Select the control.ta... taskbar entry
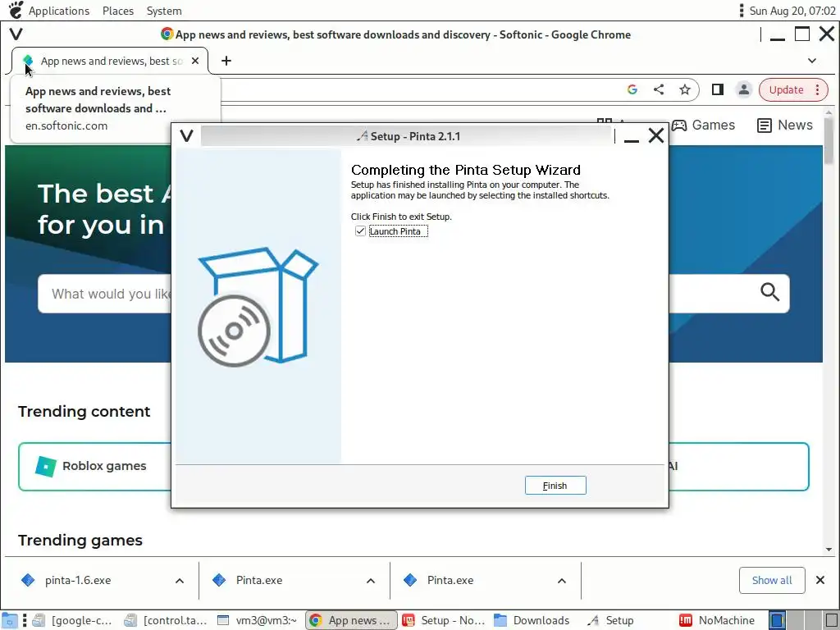 tap(165, 620)
